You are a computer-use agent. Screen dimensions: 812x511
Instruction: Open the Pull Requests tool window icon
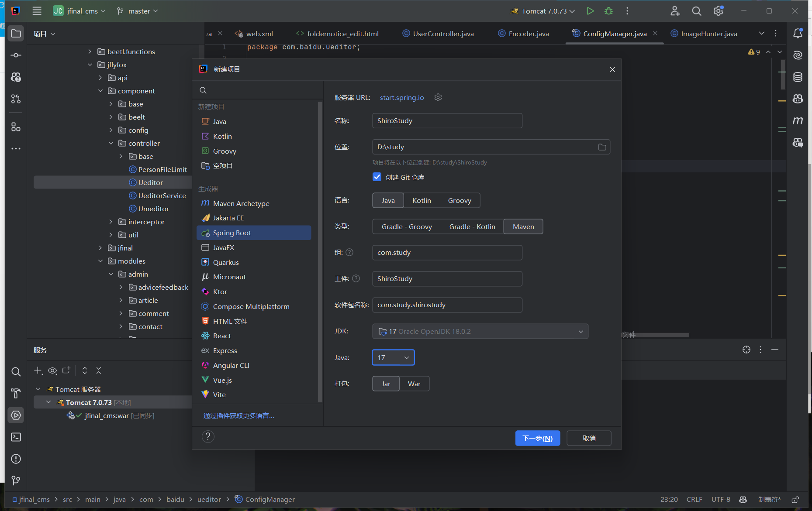[16, 99]
